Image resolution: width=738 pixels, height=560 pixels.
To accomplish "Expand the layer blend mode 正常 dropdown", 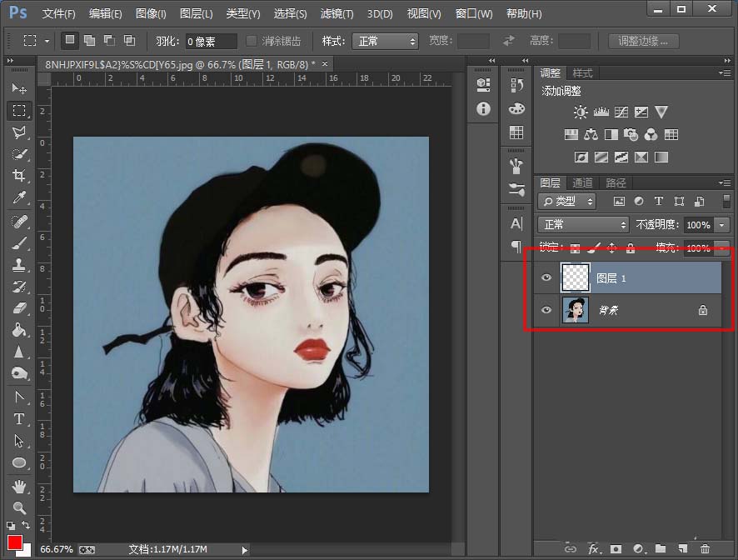I will [583, 225].
